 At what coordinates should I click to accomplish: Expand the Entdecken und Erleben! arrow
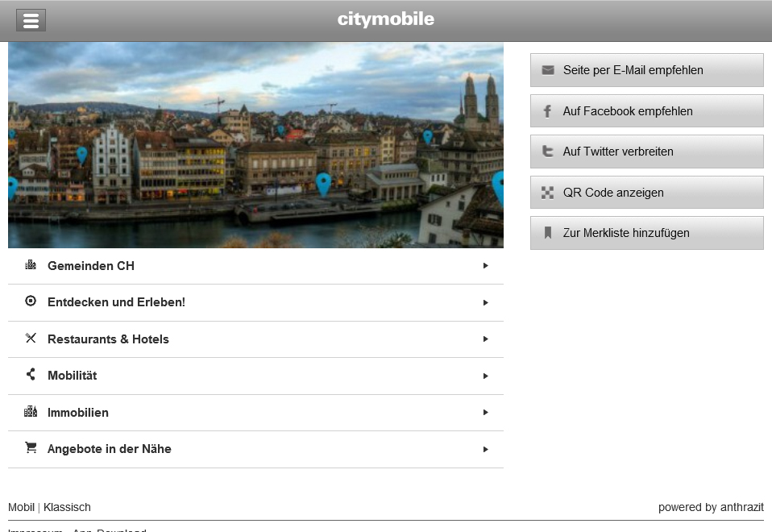[485, 302]
